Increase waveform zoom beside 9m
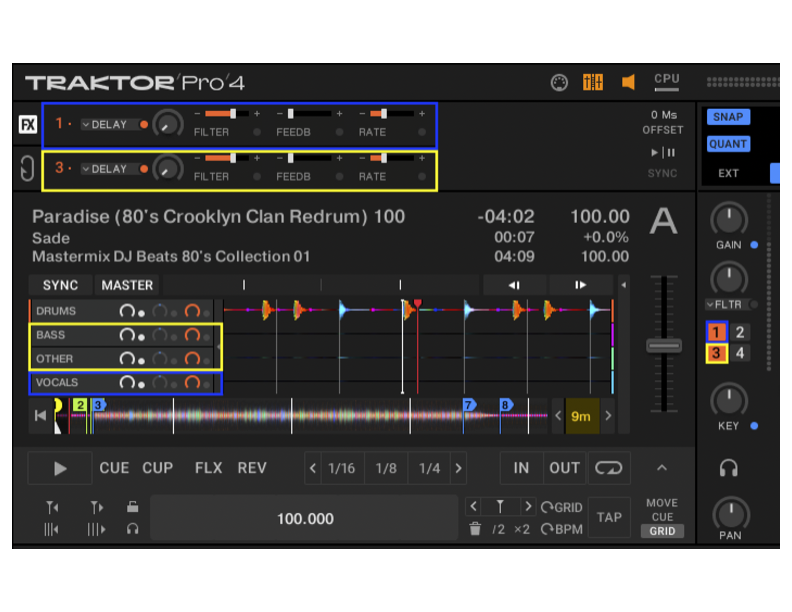 pyautogui.click(x=608, y=416)
